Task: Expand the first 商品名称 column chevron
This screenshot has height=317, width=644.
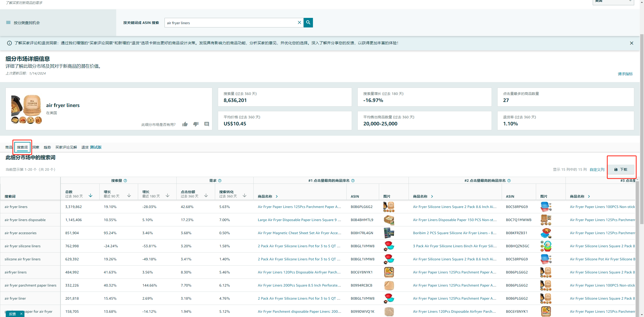Action: pyautogui.click(x=276, y=196)
